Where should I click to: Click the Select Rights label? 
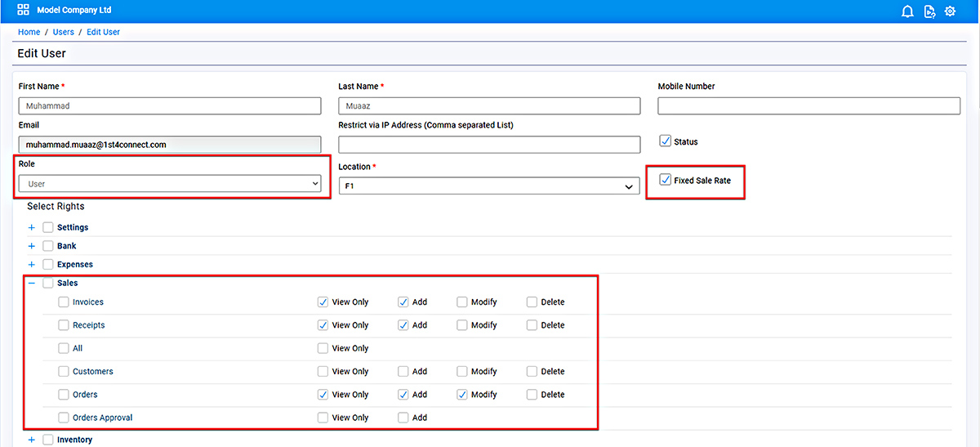56,207
